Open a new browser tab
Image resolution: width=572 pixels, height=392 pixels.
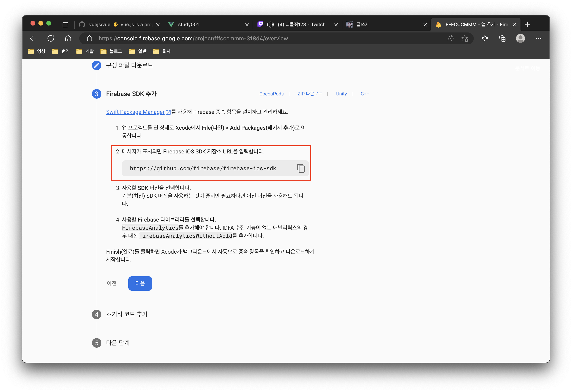pos(527,24)
